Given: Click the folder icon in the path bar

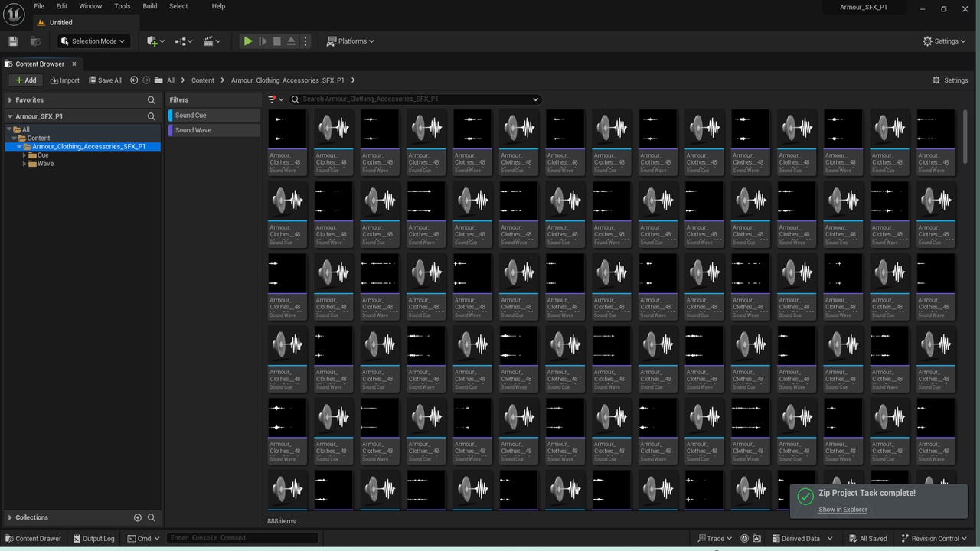Looking at the screenshot, I should [158, 80].
